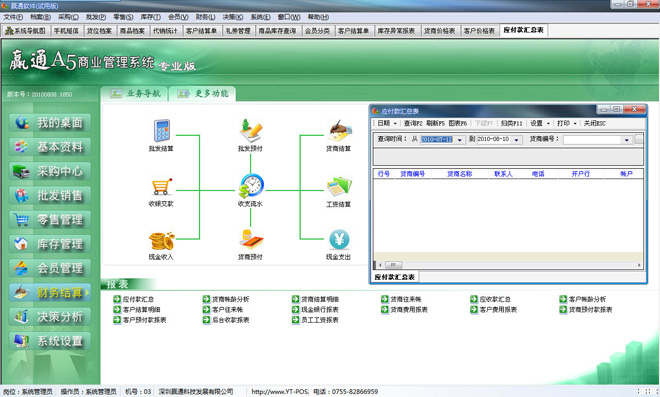Click 图表F6 in the report toolbar
This screenshot has width=660, height=397.
pos(458,123)
